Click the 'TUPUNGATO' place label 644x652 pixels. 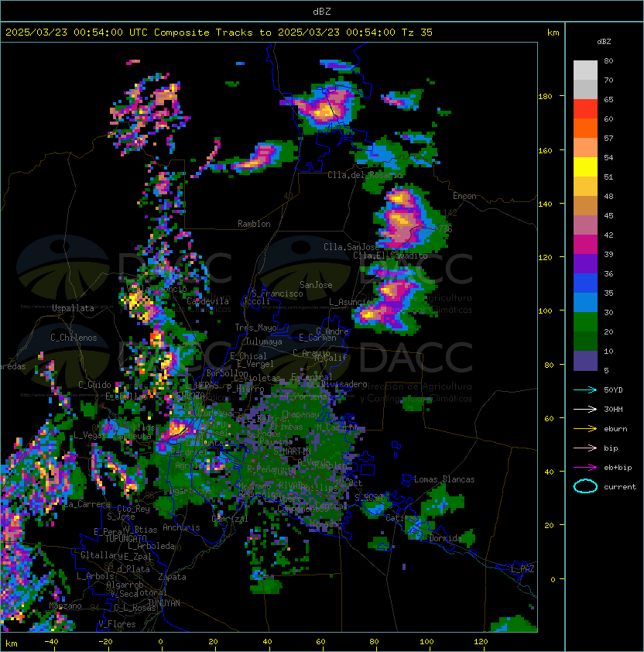pyautogui.click(x=125, y=539)
